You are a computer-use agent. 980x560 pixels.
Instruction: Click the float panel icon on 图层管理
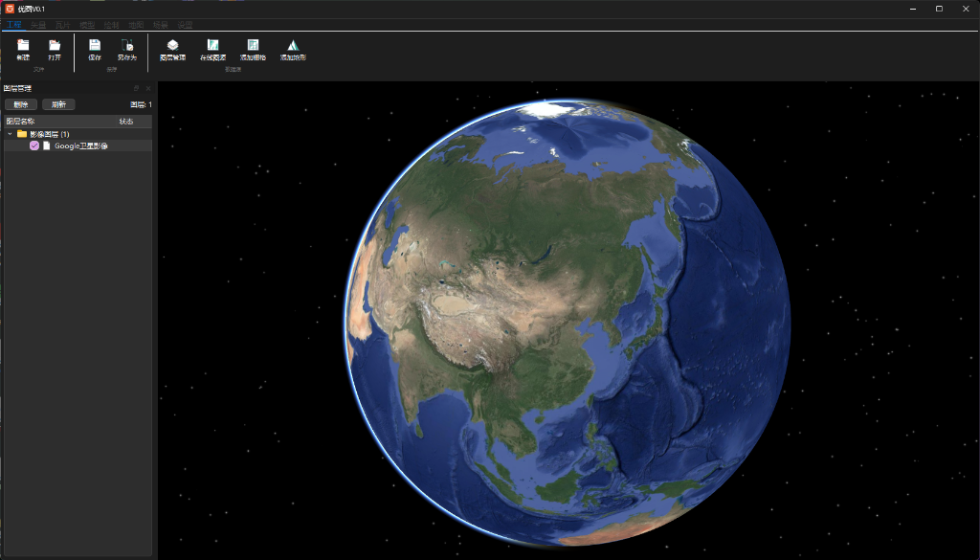pyautogui.click(x=137, y=88)
